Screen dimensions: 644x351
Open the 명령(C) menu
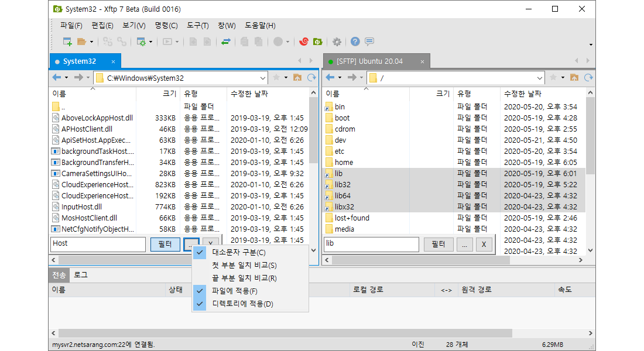166,26
